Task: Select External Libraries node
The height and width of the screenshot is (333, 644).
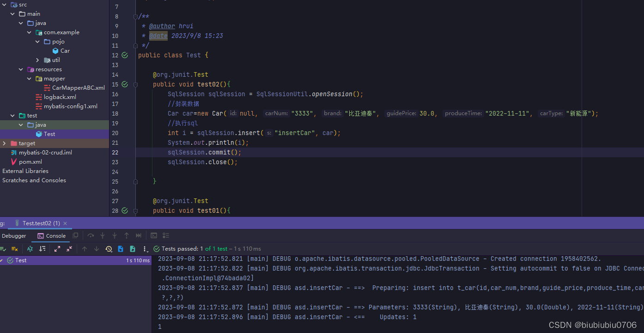Action: (x=25, y=171)
